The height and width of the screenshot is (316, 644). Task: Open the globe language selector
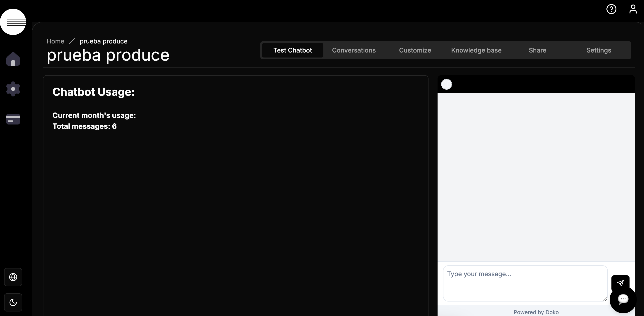click(x=13, y=277)
